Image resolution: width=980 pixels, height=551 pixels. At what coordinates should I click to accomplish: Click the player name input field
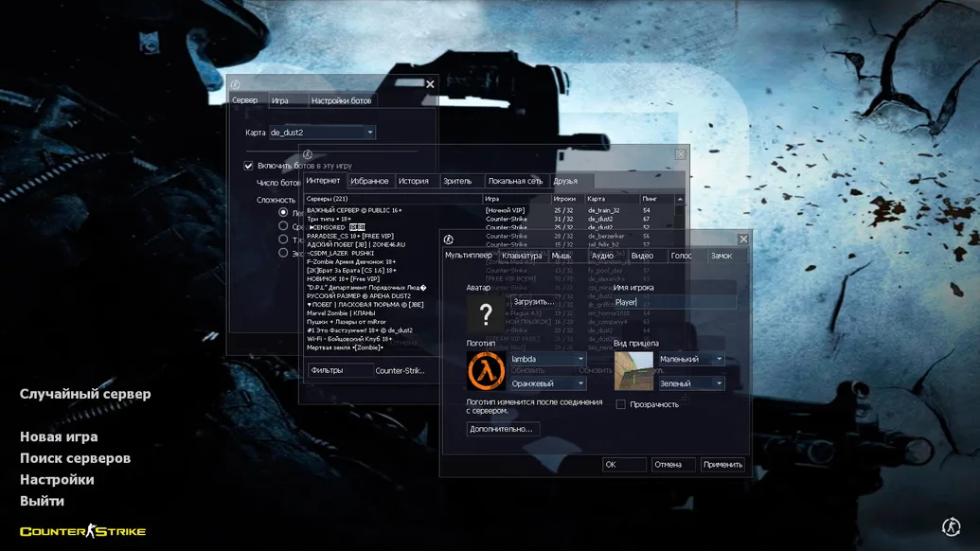[x=673, y=302]
